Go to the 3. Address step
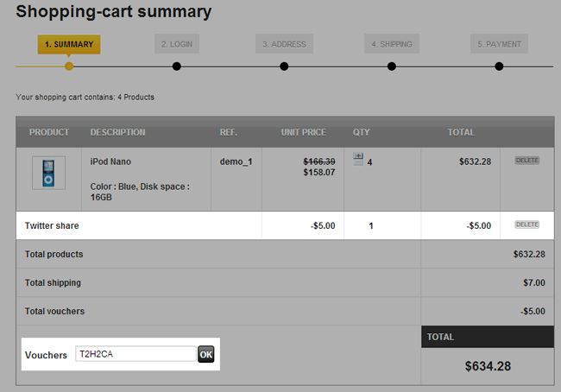 [x=284, y=44]
